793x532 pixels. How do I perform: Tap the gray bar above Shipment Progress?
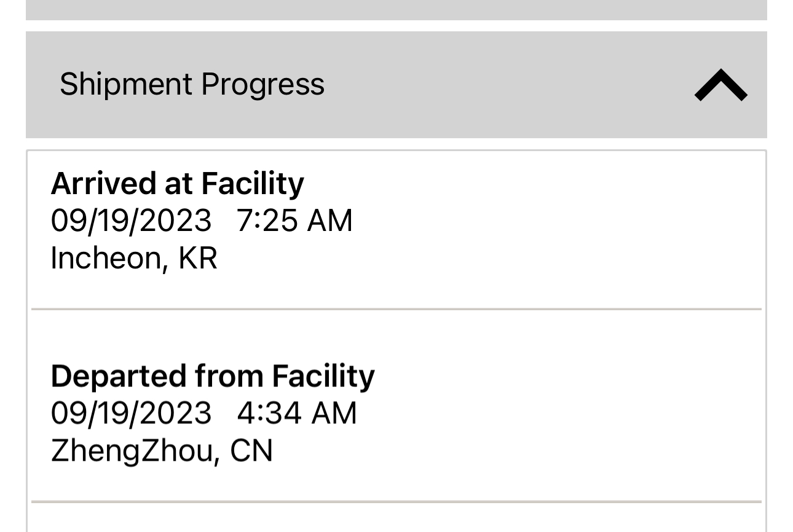396,9
